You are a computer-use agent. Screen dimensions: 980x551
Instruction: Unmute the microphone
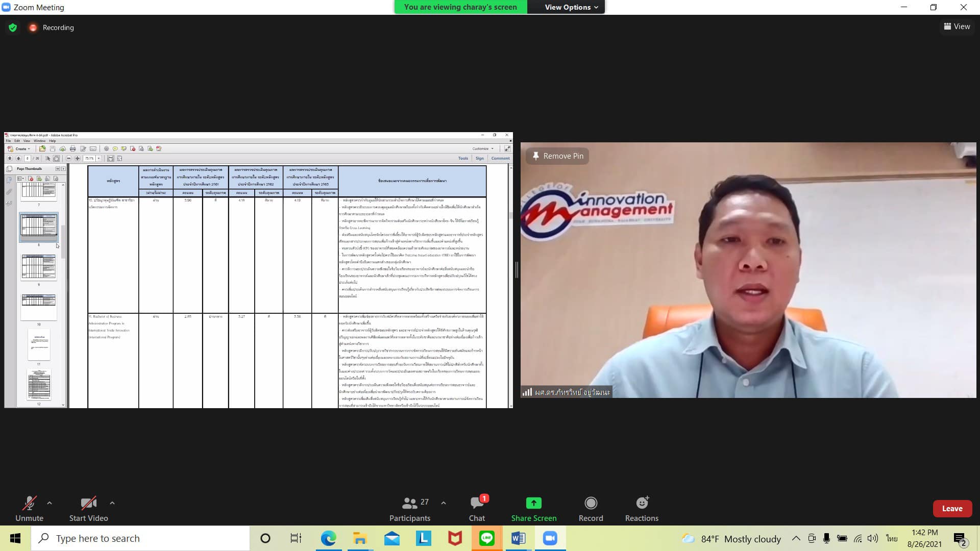point(29,509)
